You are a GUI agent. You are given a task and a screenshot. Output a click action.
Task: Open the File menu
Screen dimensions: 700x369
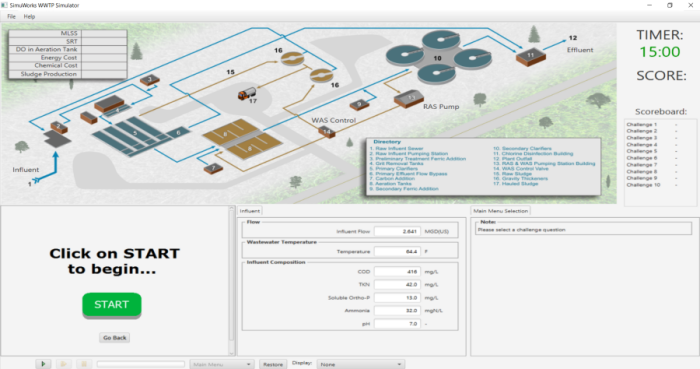tap(11, 17)
